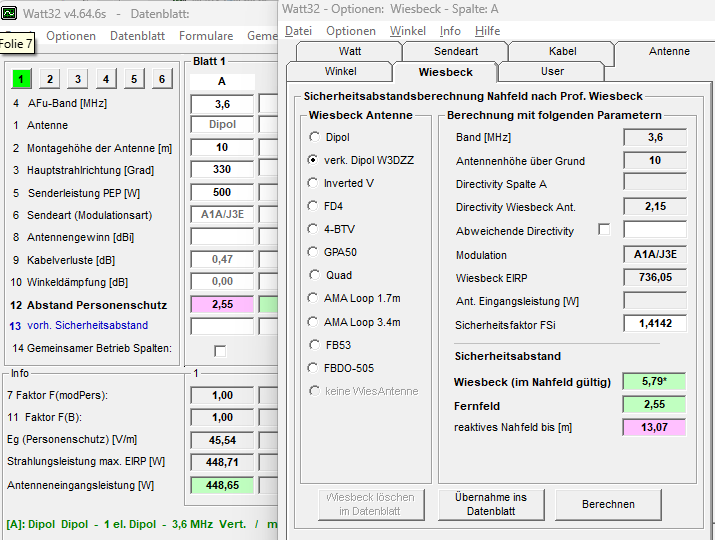
Task: Select FBDO-505 antenna option
Action: tap(313, 368)
